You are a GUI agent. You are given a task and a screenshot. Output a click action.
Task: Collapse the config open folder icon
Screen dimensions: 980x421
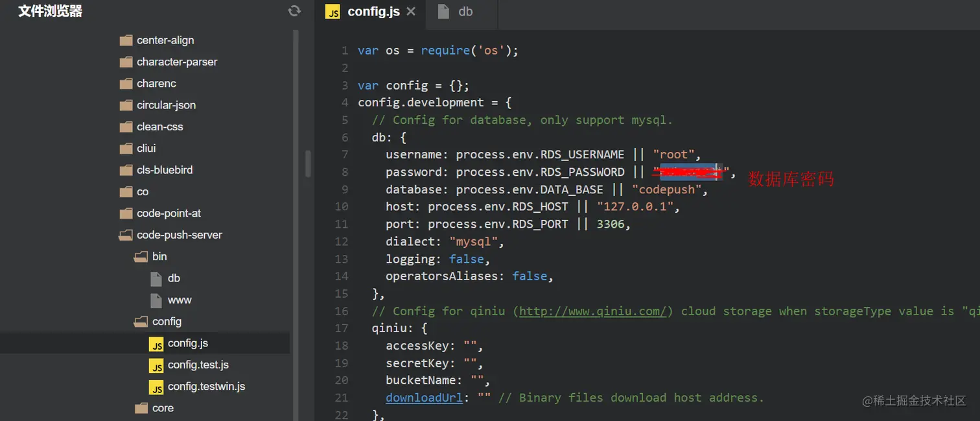click(x=141, y=322)
